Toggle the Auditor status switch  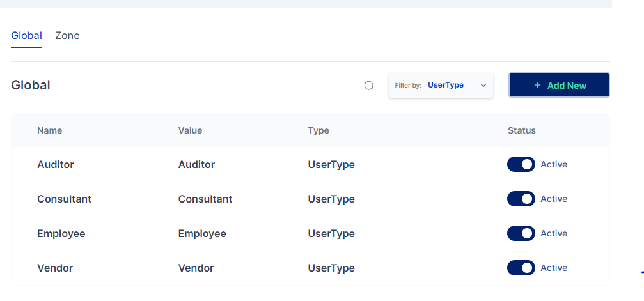(x=521, y=164)
